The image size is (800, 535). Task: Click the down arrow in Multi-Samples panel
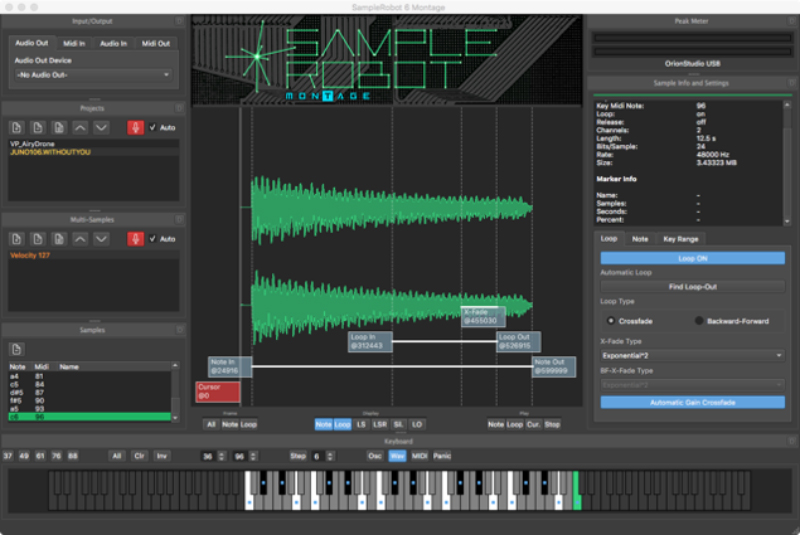101,239
